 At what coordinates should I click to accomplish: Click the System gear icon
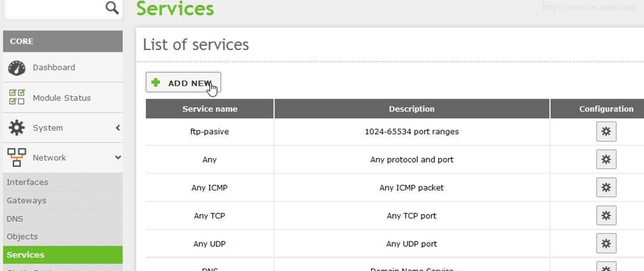pyautogui.click(x=17, y=128)
